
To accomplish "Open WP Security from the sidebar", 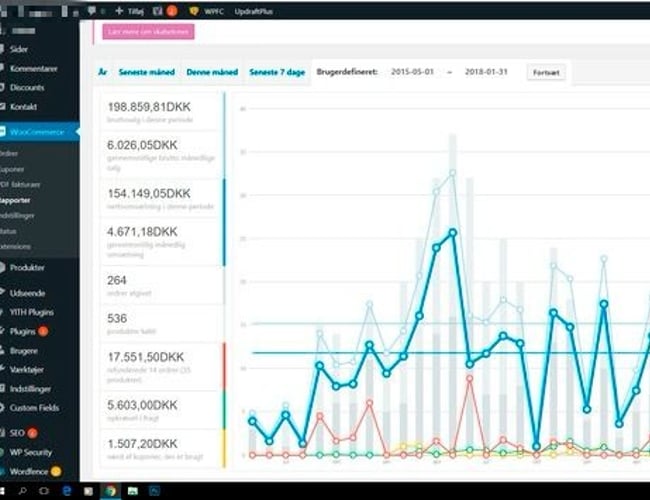I will click(x=30, y=451).
